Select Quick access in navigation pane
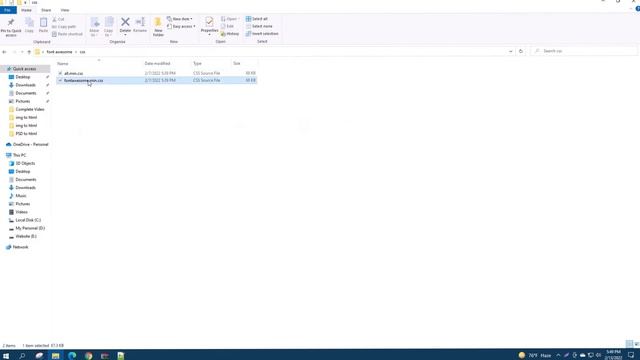The height and width of the screenshot is (360, 640). [x=24, y=69]
